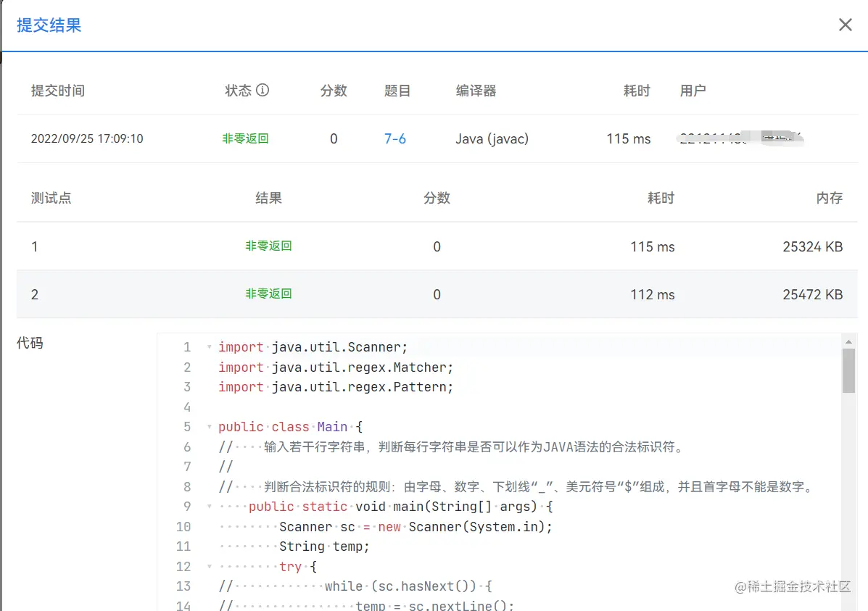Click the 提交结果 dialog title

click(x=49, y=25)
